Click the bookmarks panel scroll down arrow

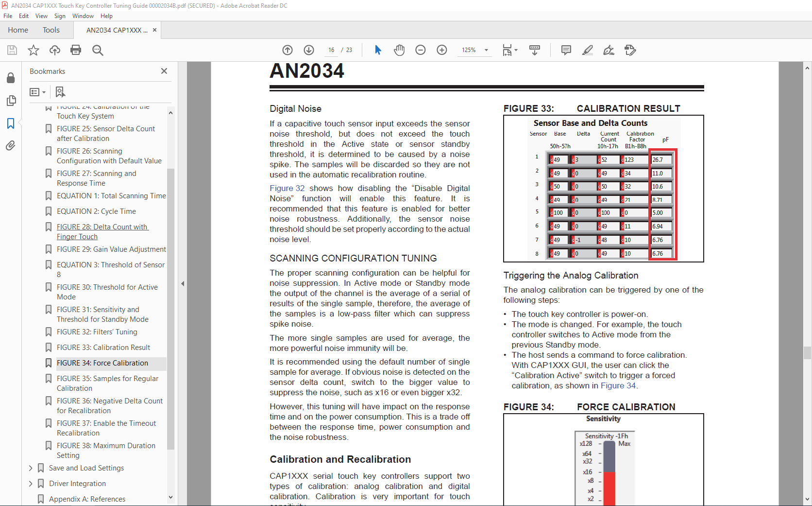point(170,497)
